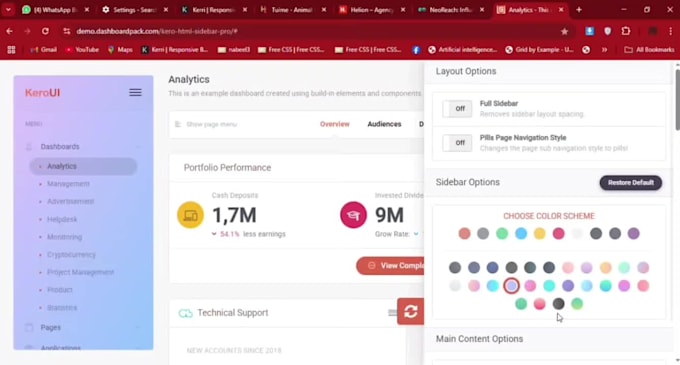This screenshot has height=365, width=680.
Task: Click the browser back arrow
Action: click(x=10, y=31)
